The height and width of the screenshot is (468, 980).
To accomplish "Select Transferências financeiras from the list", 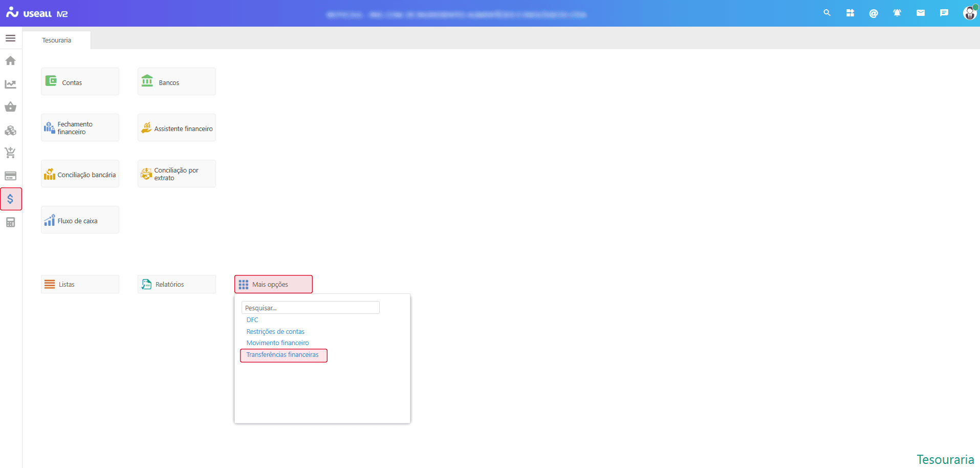I will [282, 355].
